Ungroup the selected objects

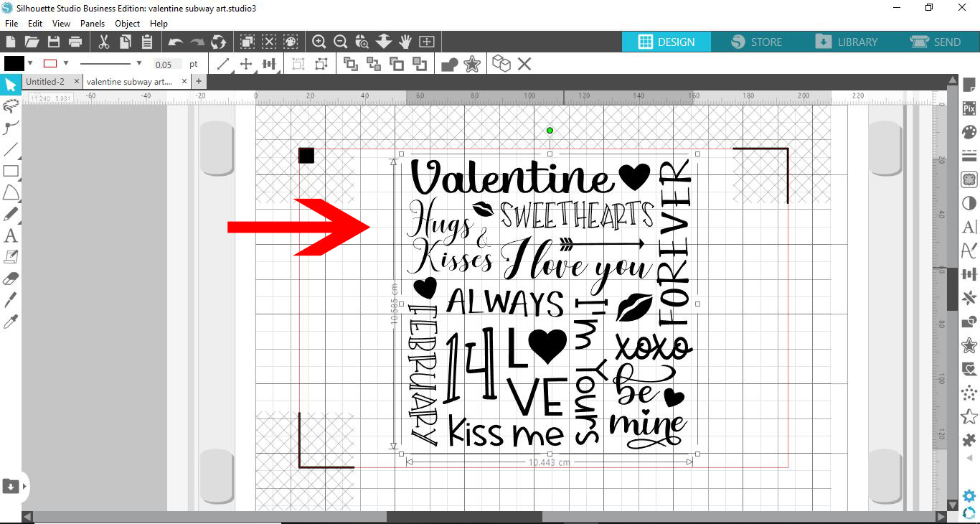[320, 64]
